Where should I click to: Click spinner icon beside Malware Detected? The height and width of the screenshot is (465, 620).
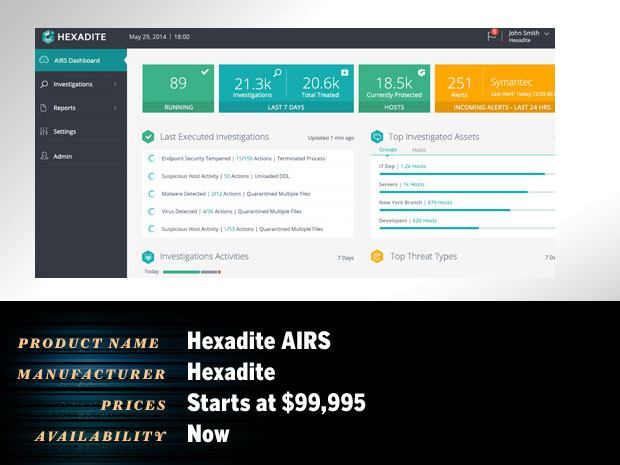click(151, 194)
